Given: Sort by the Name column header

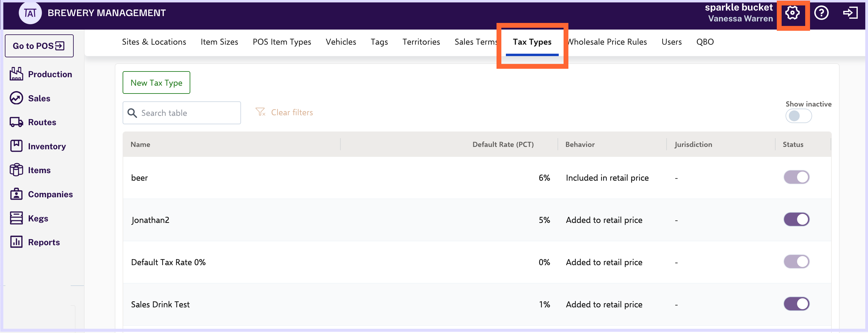Looking at the screenshot, I should click(x=140, y=144).
